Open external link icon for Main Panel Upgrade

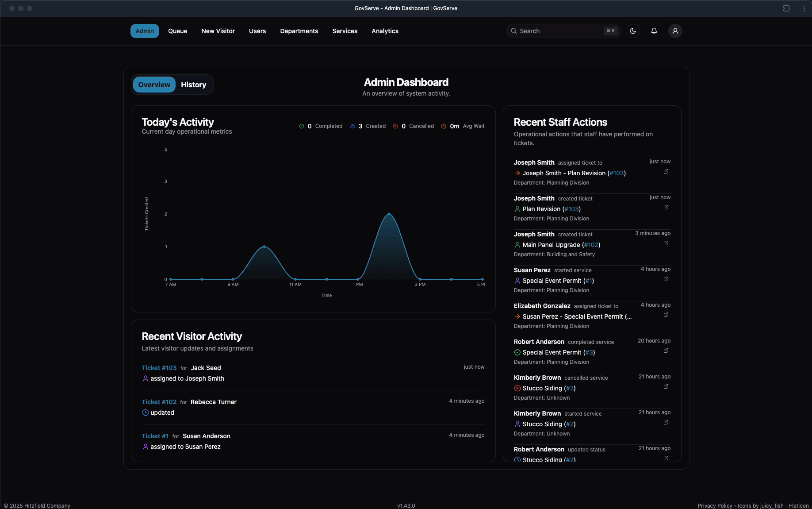click(666, 243)
